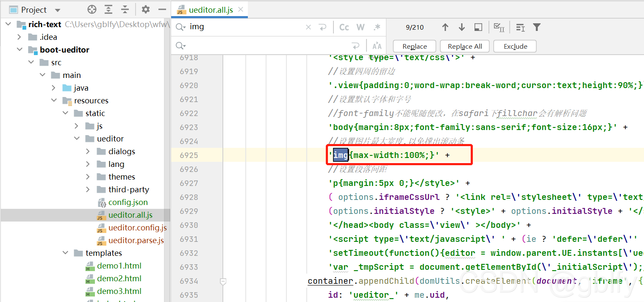Open demo2.html template
This screenshot has height=302, width=644.
click(x=119, y=278)
